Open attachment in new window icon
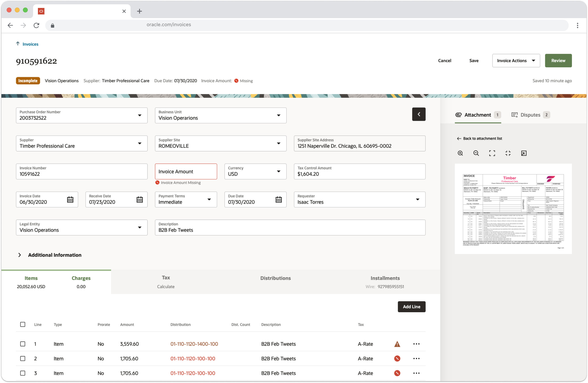 pos(524,153)
